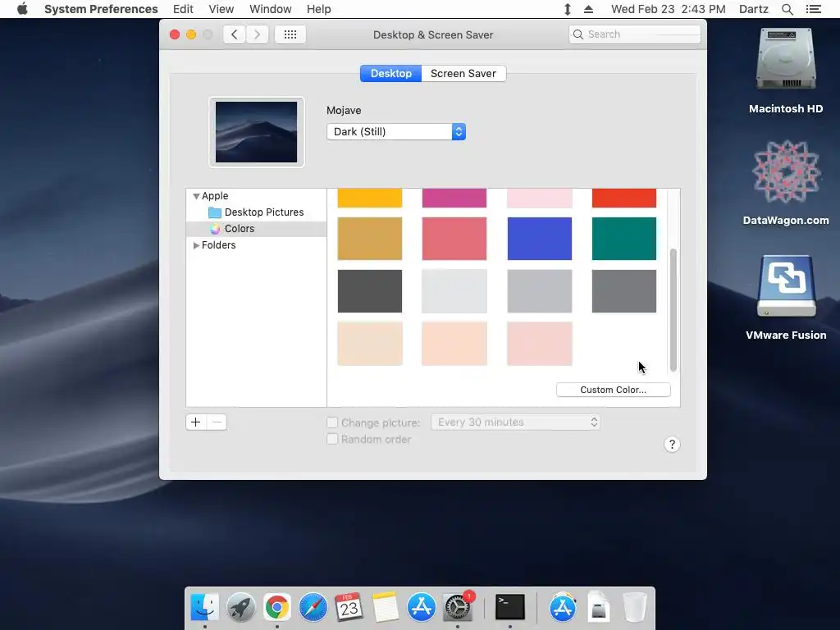Open the Dark (Still) dropdown

point(396,132)
